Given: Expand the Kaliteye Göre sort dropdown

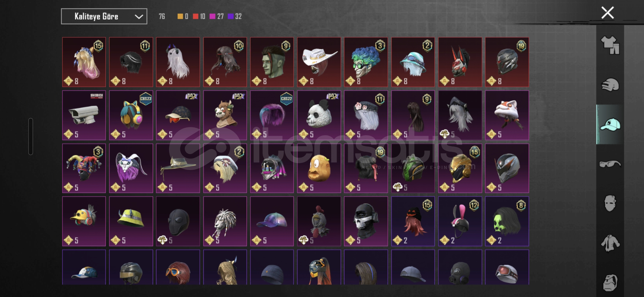Looking at the screenshot, I should (x=104, y=16).
